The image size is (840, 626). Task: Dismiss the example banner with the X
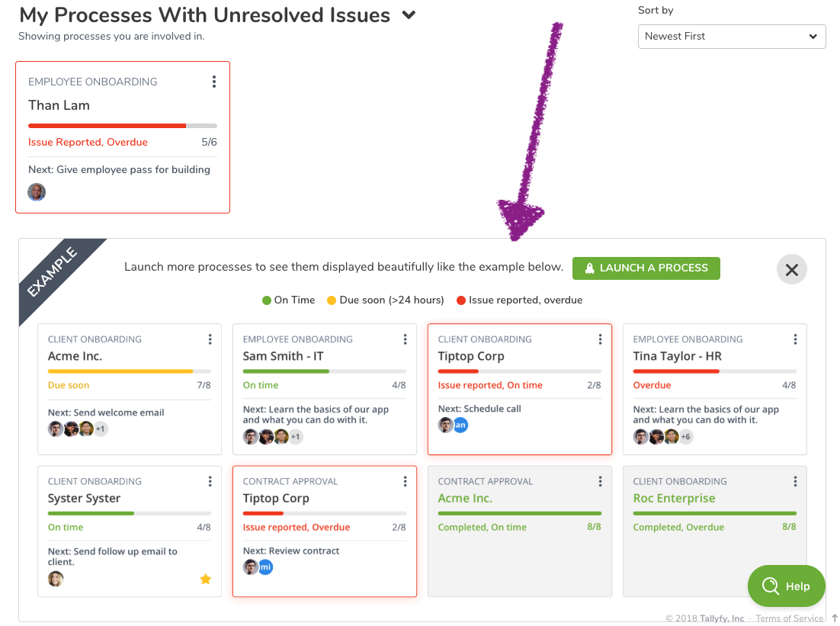791,268
